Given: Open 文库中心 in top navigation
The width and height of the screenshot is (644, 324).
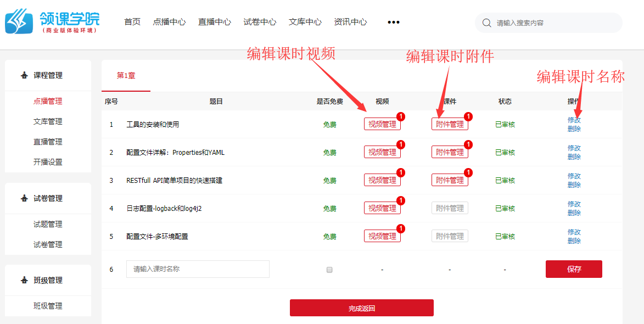Looking at the screenshot, I should 305,22.
